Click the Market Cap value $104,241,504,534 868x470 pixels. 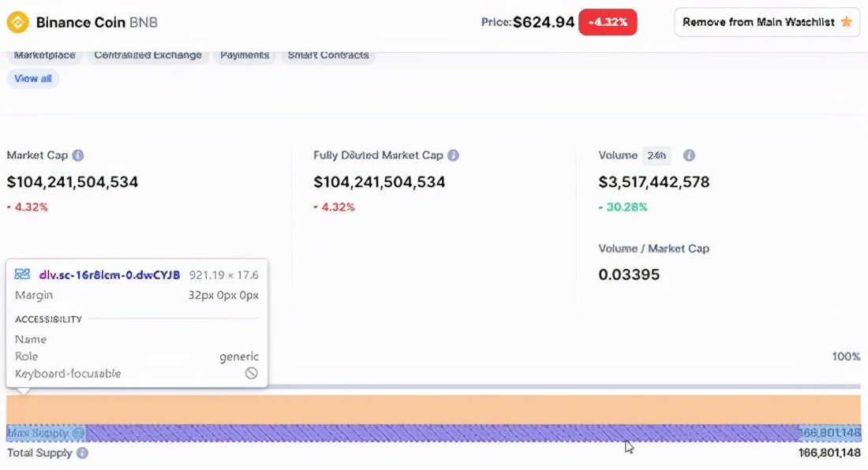click(73, 182)
